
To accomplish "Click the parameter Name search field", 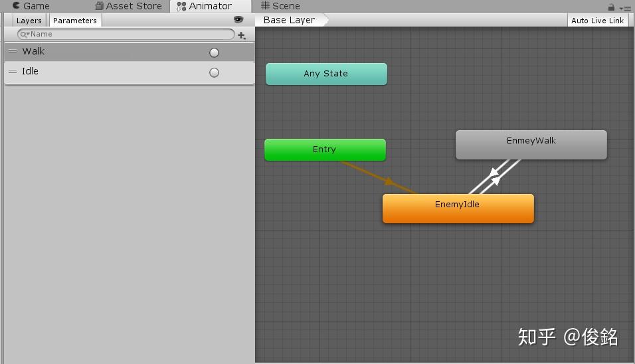I will tap(126, 35).
